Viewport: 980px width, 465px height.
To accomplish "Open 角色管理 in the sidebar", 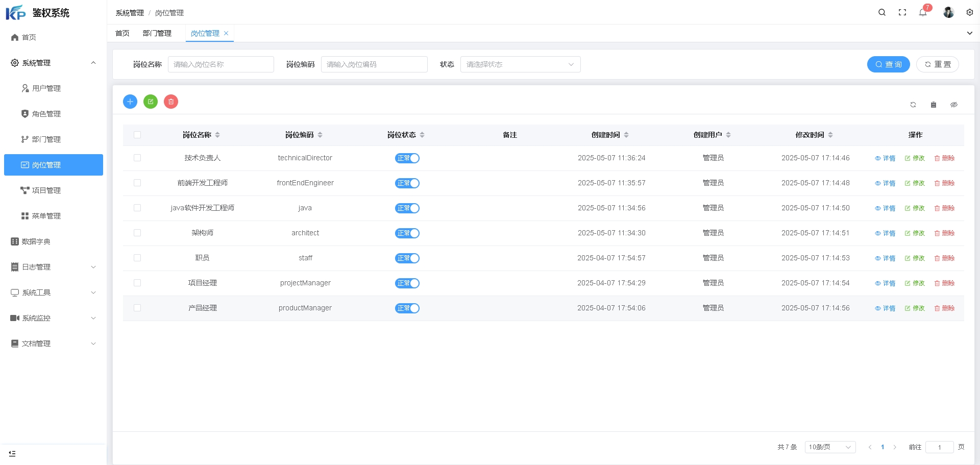I will tap(46, 114).
